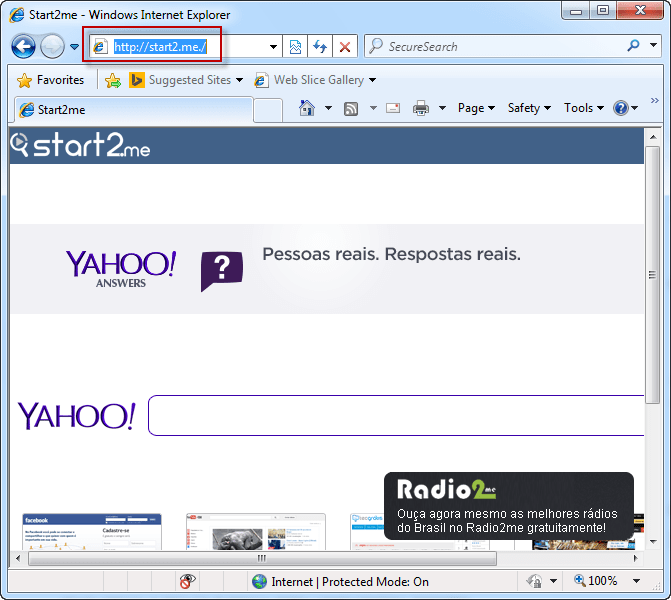Print the page with printer icon
This screenshot has width=671, height=600.
tap(421, 108)
